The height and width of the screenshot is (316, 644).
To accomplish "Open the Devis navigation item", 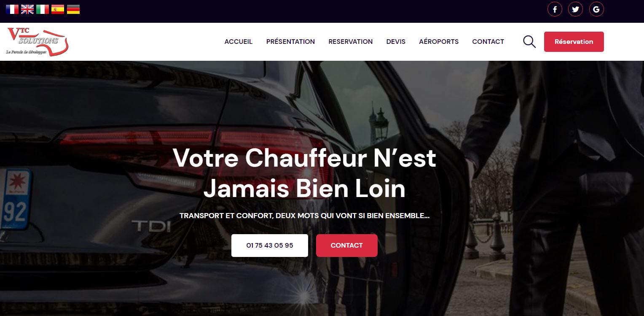I will point(396,42).
